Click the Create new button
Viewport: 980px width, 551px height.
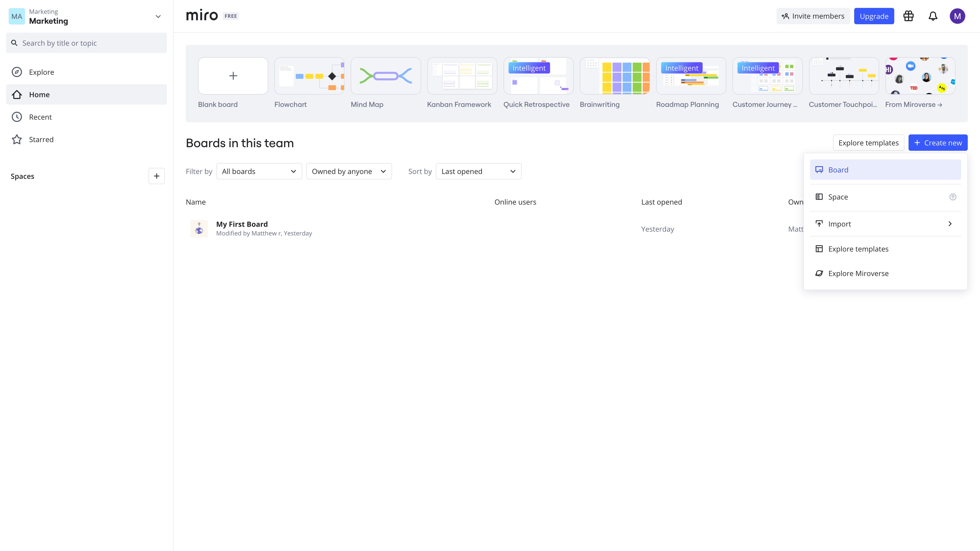coord(938,143)
